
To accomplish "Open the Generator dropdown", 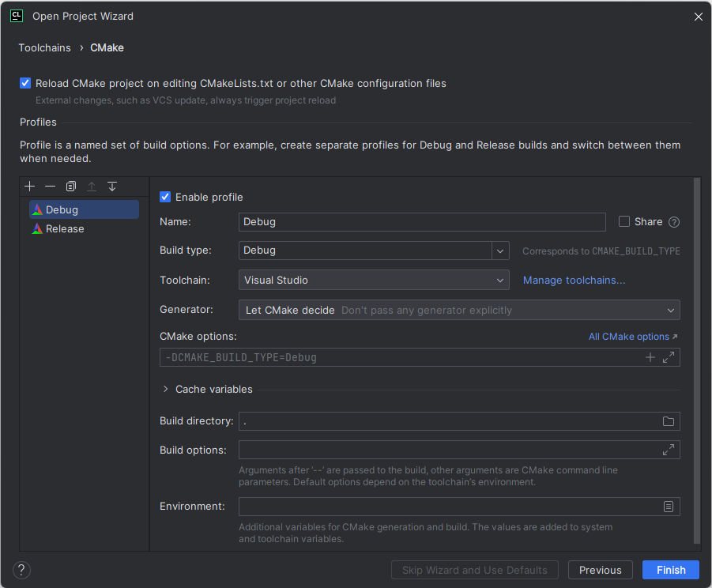I will click(670, 310).
